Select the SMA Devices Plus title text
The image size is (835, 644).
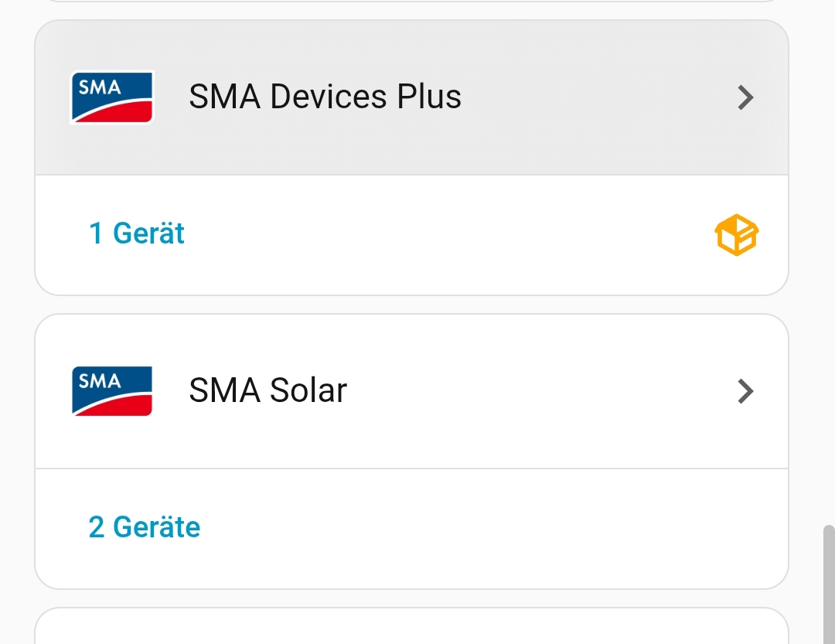(x=325, y=97)
